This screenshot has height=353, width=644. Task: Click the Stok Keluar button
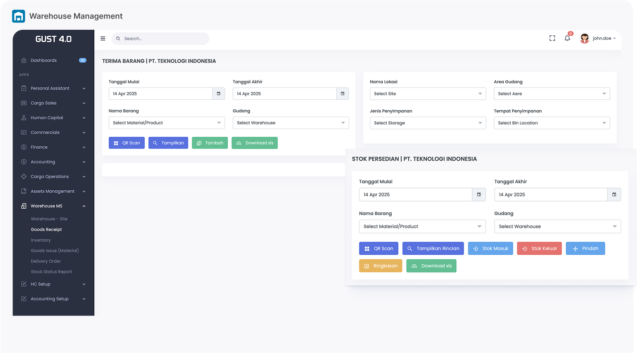539,248
